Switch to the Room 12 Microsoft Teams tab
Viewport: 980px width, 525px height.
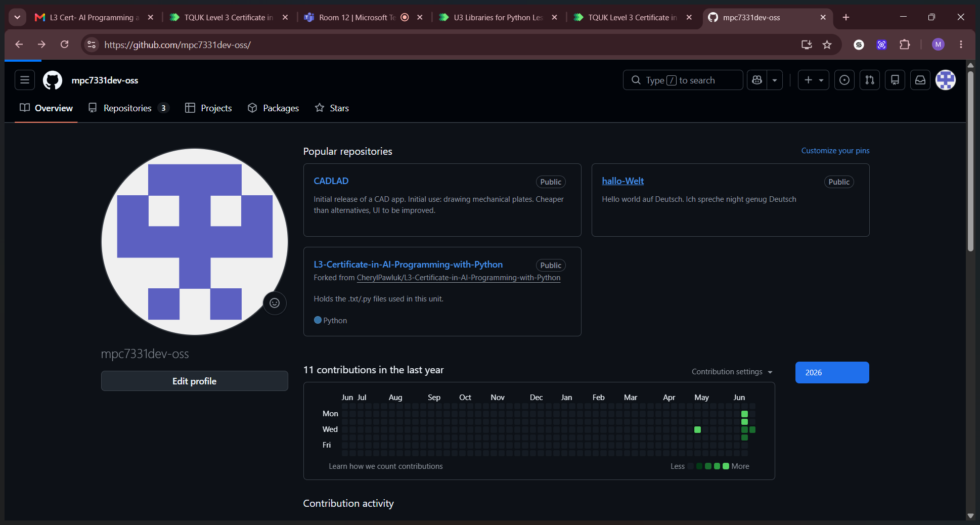(364, 17)
